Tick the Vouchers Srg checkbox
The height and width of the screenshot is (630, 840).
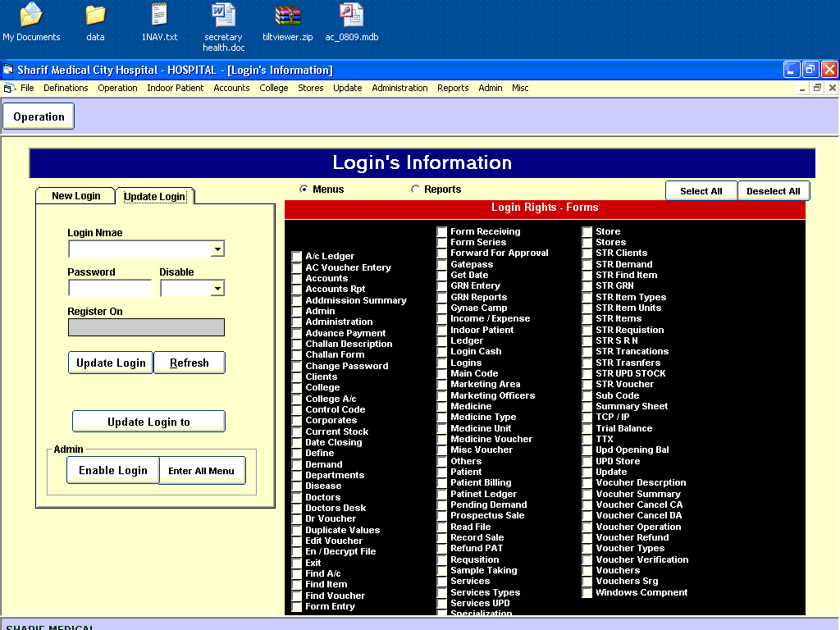tap(587, 582)
